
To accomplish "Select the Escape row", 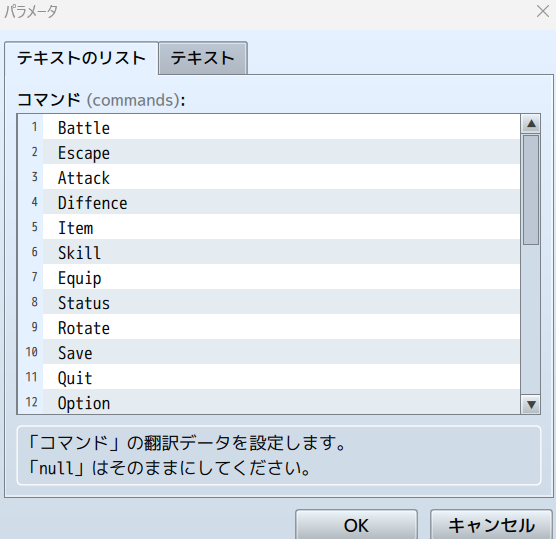I will pyautogui.click(x=268, y=152).
